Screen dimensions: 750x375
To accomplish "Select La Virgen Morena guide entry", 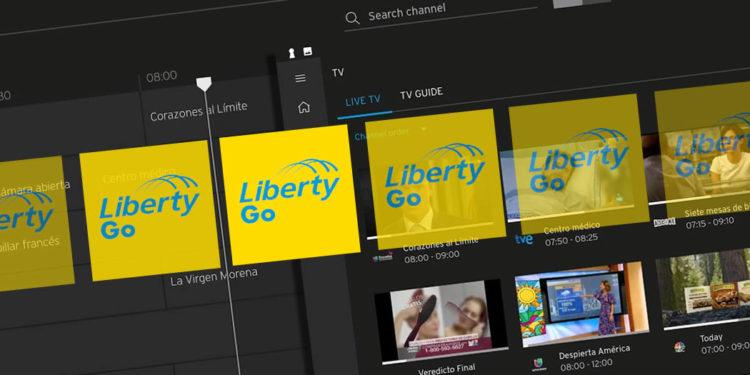I will [214, 277].
